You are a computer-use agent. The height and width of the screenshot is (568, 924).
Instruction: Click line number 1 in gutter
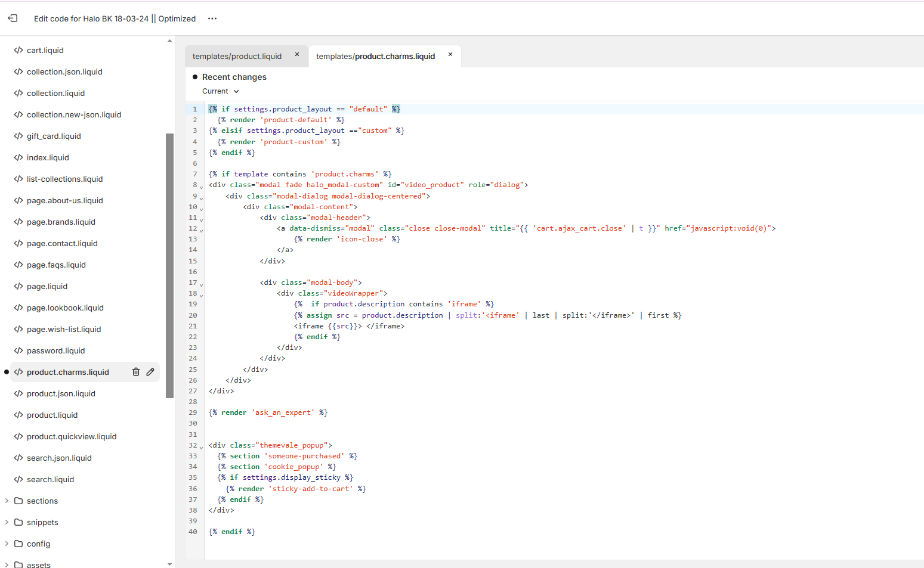[x=194, y=109]
